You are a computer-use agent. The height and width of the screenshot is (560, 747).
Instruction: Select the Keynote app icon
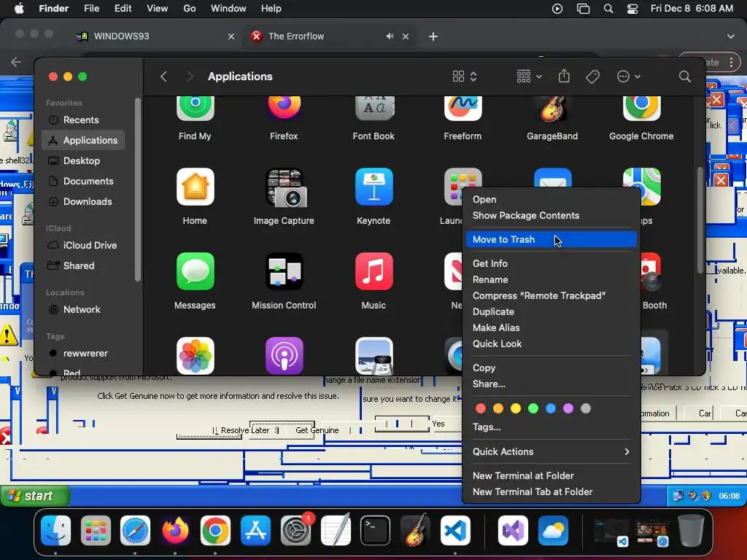point(373,187)
